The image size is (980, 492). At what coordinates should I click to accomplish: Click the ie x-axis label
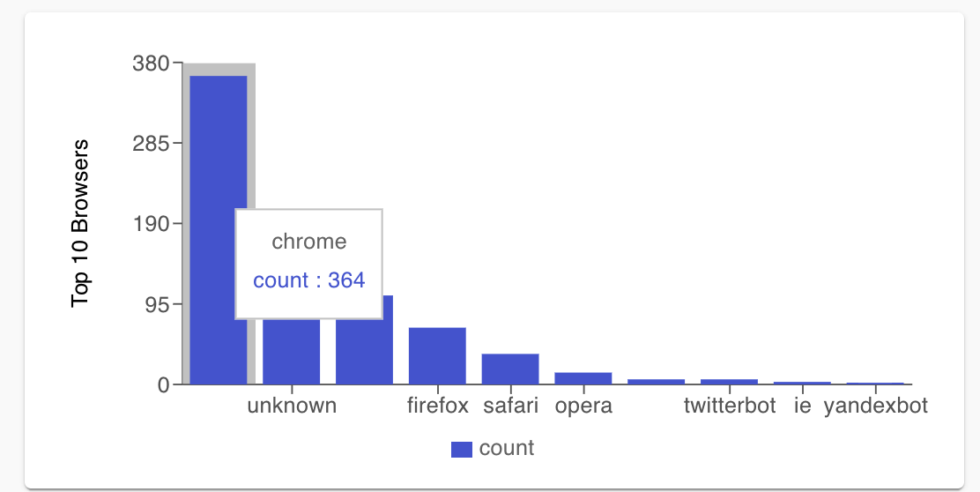coord(802,406)
